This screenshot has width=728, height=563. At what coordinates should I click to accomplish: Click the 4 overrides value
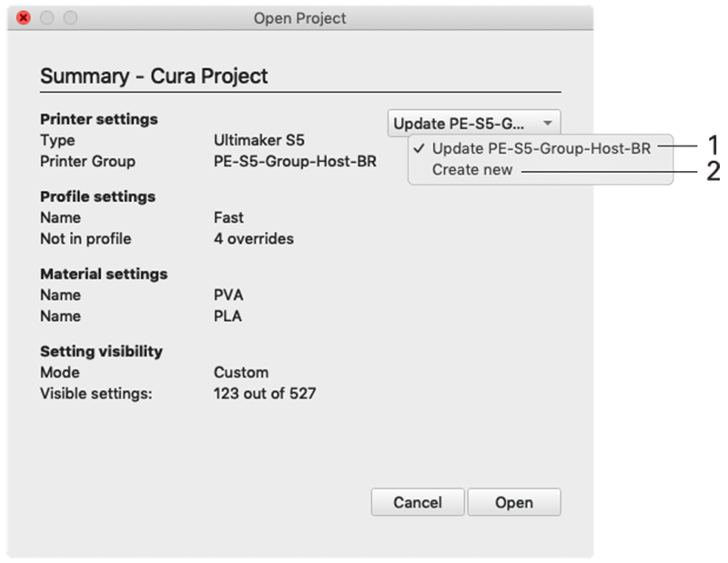point(253,238)
